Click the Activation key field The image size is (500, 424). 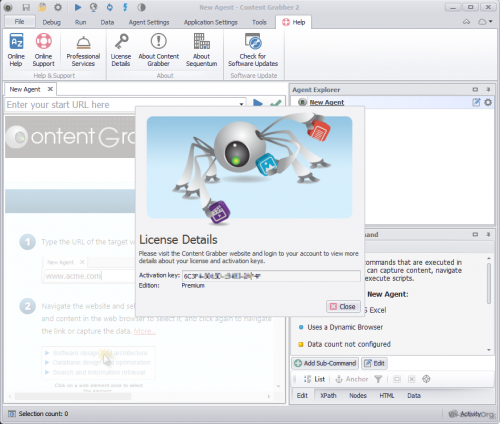pos(271,276)
